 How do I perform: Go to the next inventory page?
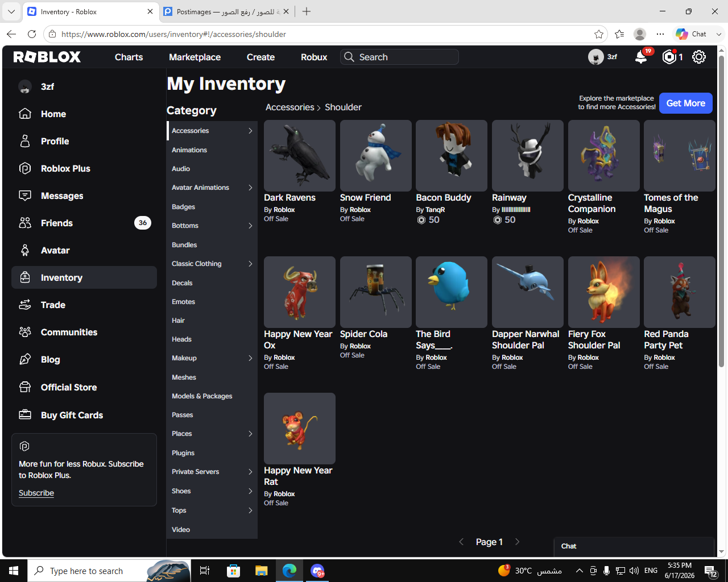coord(517,542)
